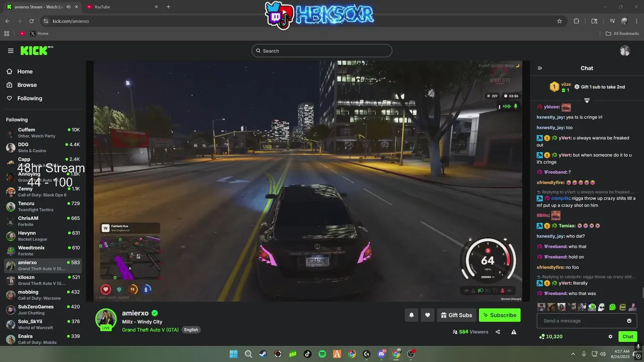Screen dimensions: 644x362
Task: Open chat settings gear
Action: (x=610, y=336)
